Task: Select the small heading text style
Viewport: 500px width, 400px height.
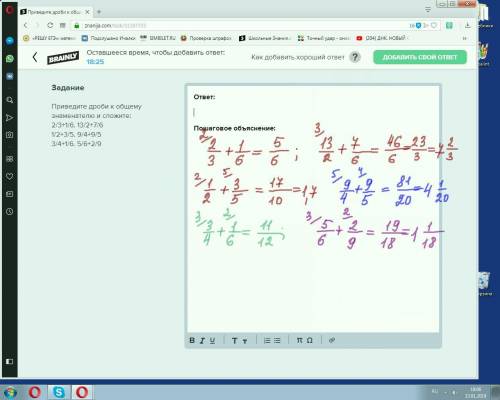Action: point(245,341)
